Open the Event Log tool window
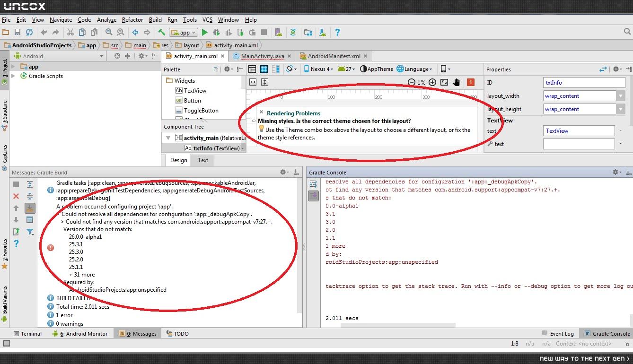The image size is (633, 364). [x=558, y=334]
